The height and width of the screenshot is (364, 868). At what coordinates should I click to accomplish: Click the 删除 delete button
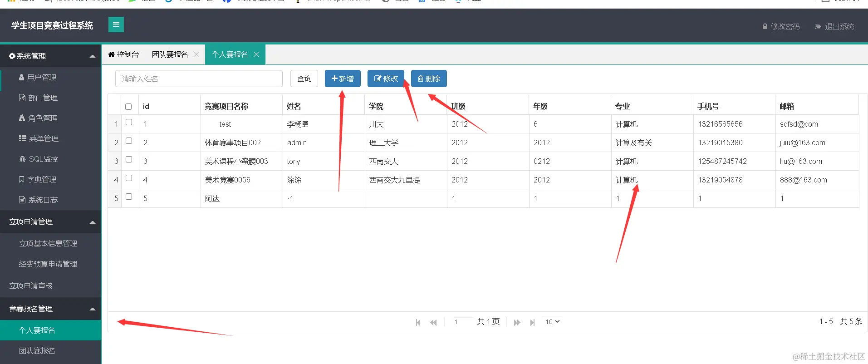[x=429, y=79]
